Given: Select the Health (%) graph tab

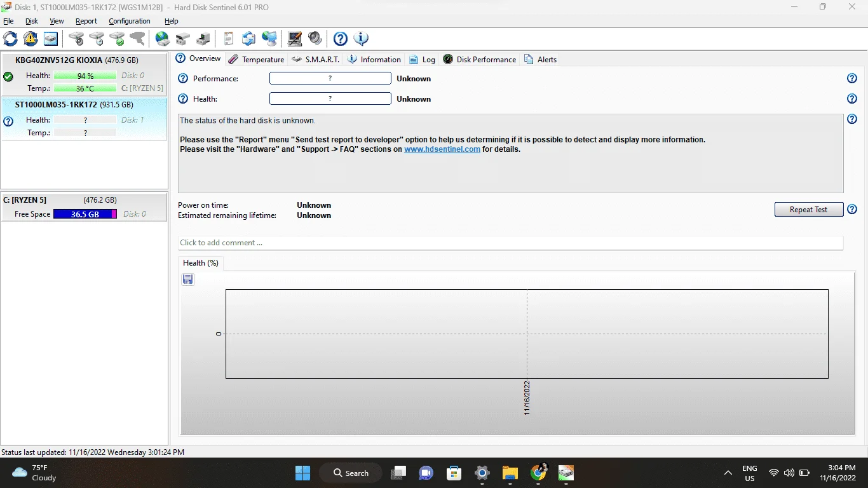Looking at the screenshot, I should coord(201,263).
